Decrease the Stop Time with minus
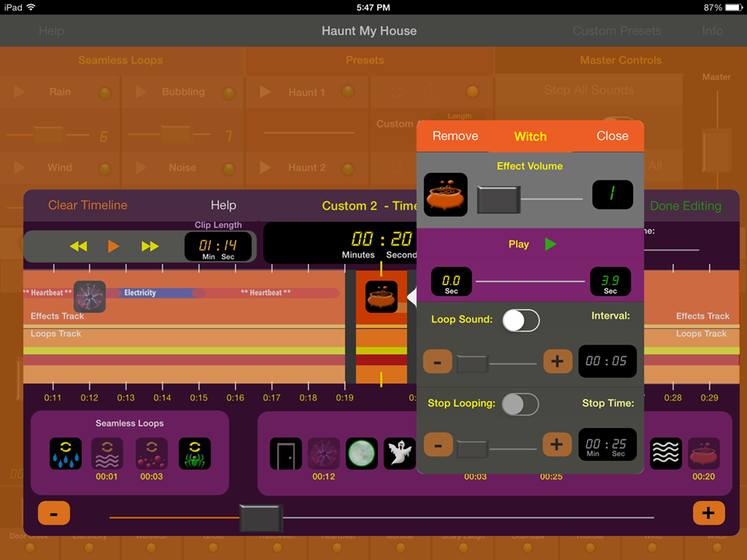The height and width of the screenshot is (560, 747). tap(438, 445)
